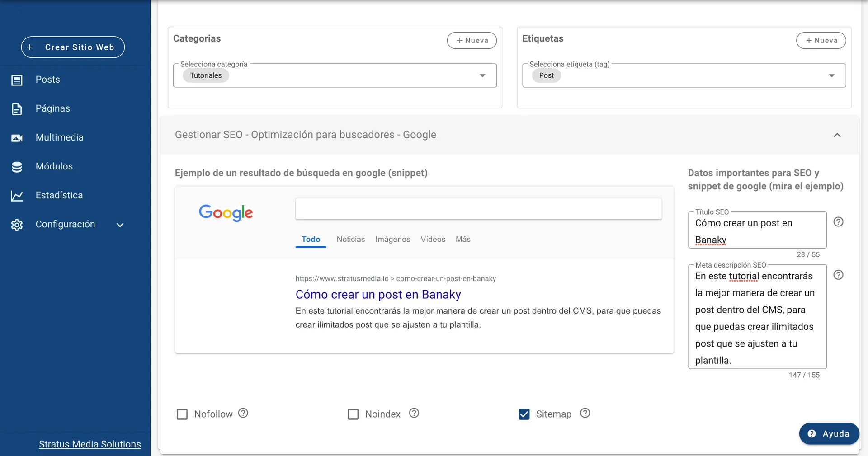Open Multimedia in the sidebar

click(x=60, y=137)
